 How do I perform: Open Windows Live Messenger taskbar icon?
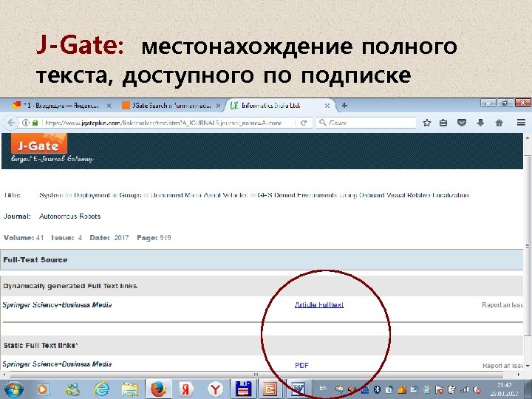click(73, 389)
